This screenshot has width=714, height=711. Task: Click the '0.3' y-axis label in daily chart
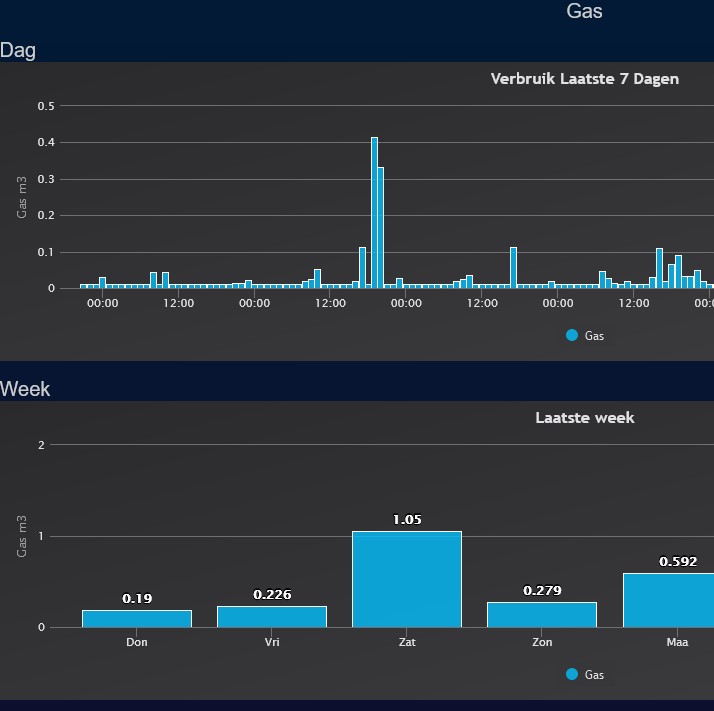tap(46, 179)
